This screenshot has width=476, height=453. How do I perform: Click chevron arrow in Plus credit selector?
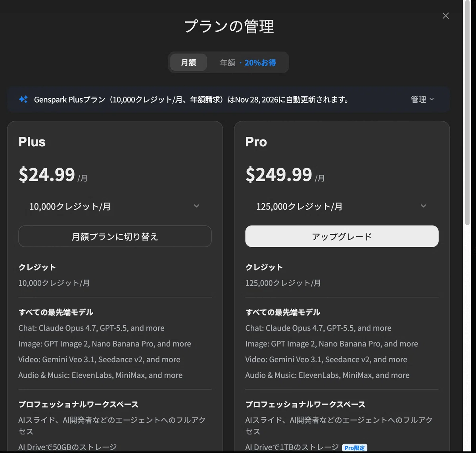point(196,206)
